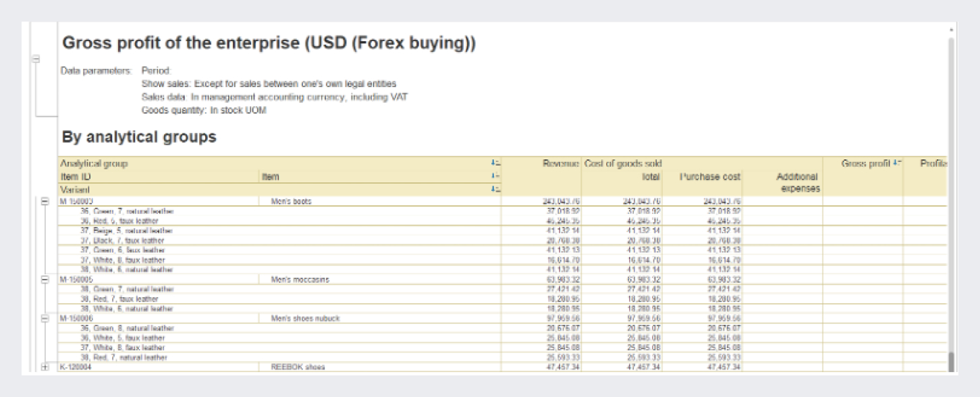This screenshot has width=980, height=397.
Task: Collapse the report header section toggle
Action: [x=36, y=59]
